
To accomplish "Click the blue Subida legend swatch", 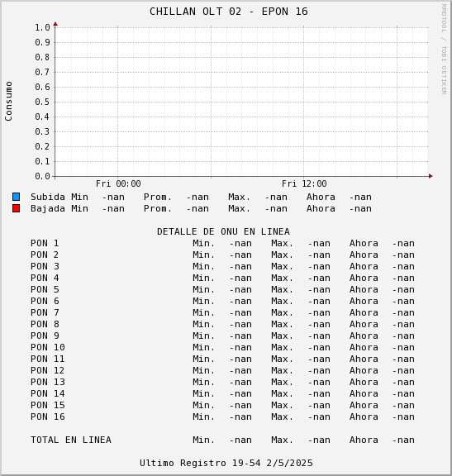I will pyautogui.click(x=16, y=197).
